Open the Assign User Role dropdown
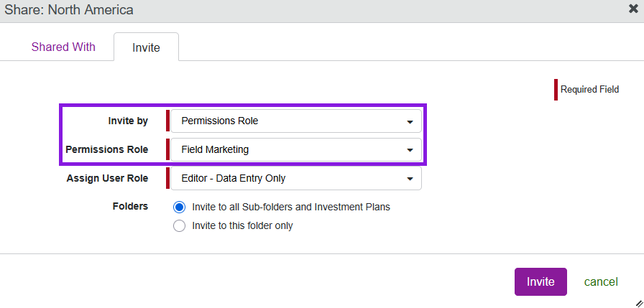The height and width of the screenshot is (308, 644). (296, 178)
